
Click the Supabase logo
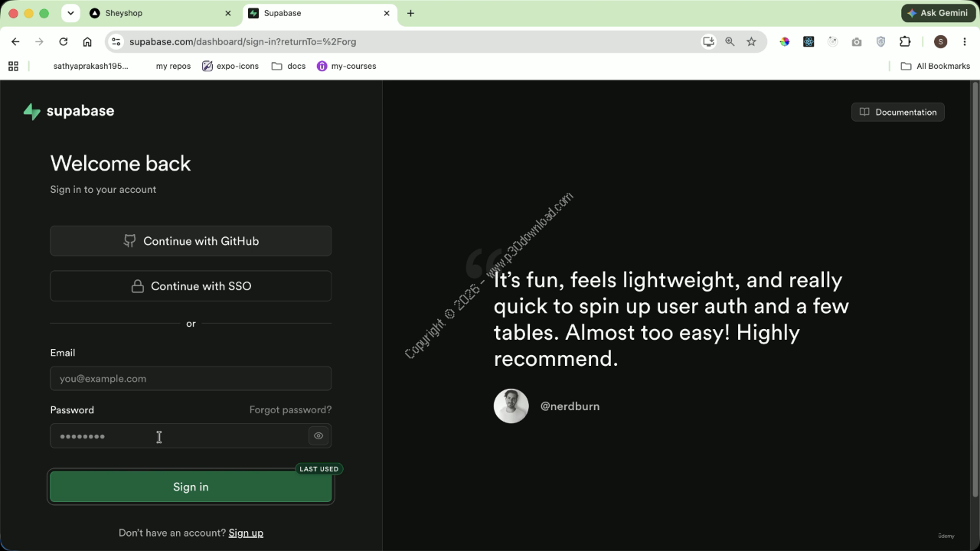click(x=69, y=111)
